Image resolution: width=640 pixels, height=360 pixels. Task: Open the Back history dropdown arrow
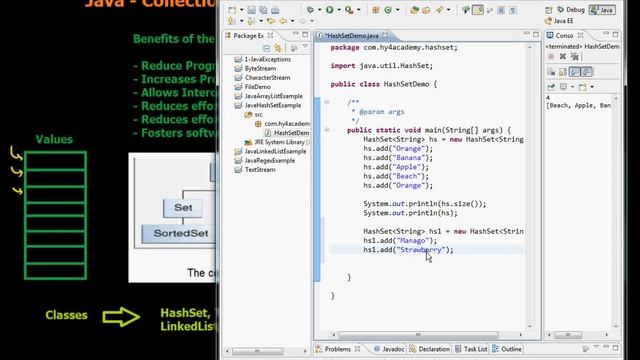pos(292,21)
